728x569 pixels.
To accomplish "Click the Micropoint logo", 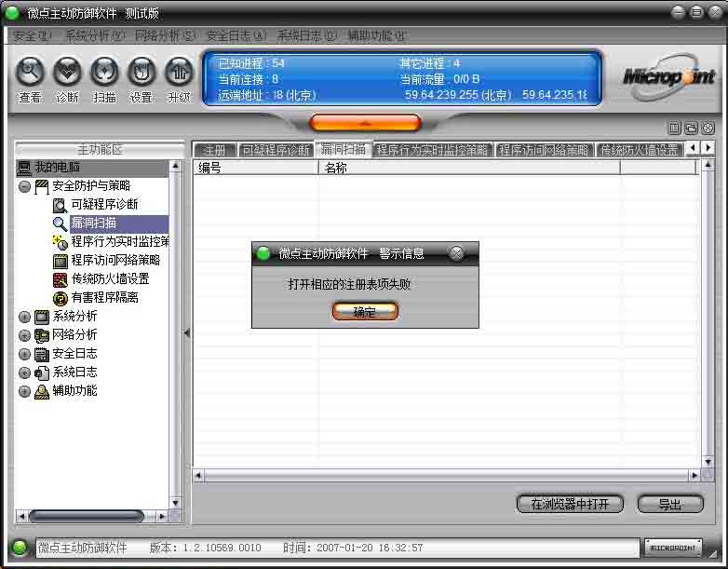I will (x=669, y=76).
